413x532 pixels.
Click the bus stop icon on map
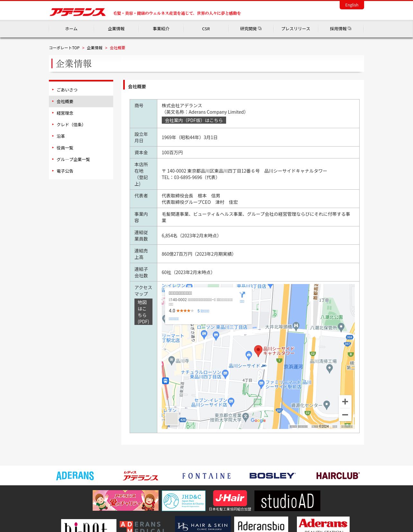coord(165,381)
